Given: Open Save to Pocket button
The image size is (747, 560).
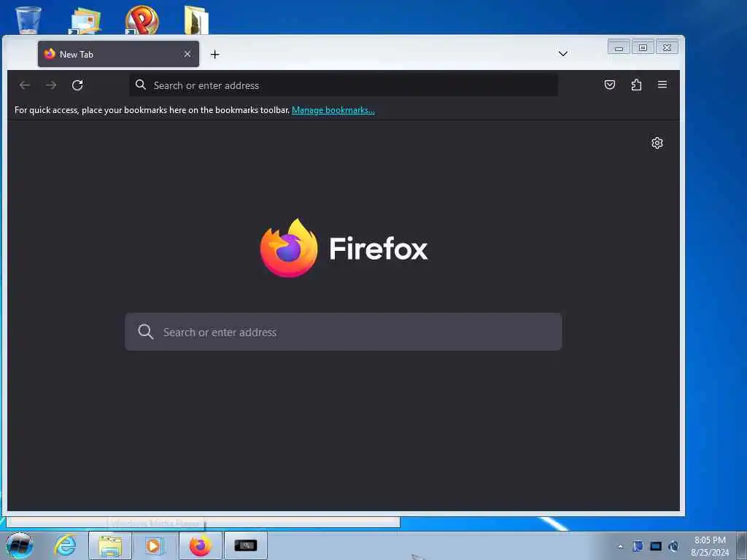Looking at the screenshot, I should point(610,85).
